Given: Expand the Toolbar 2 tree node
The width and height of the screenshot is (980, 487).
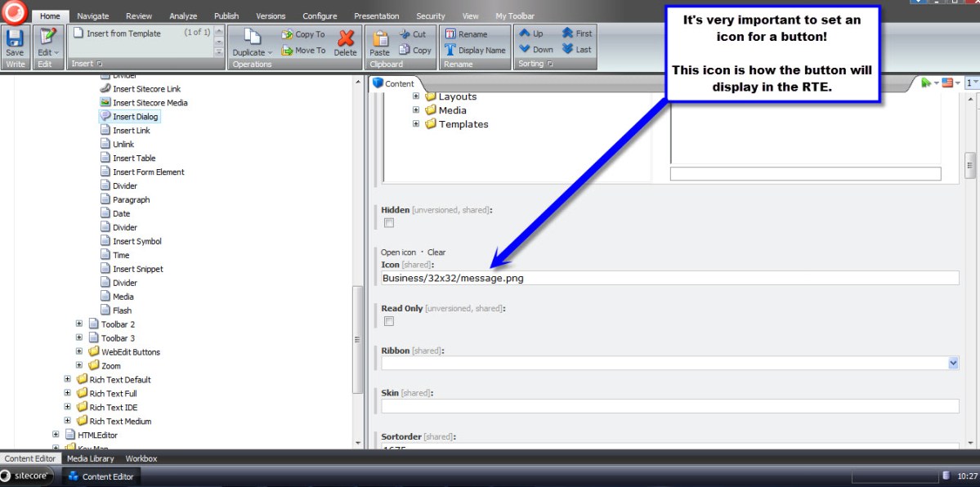Looking at the screenshot, I should pos(79,324).
